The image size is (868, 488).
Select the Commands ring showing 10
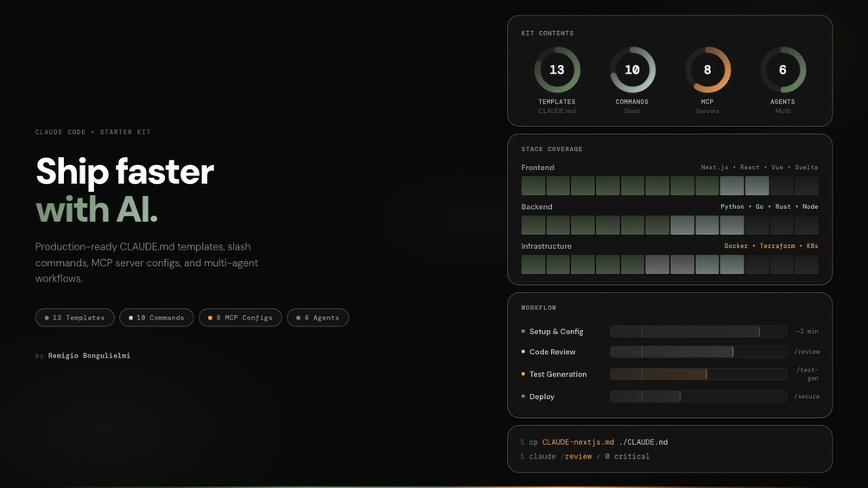[632, 70]
